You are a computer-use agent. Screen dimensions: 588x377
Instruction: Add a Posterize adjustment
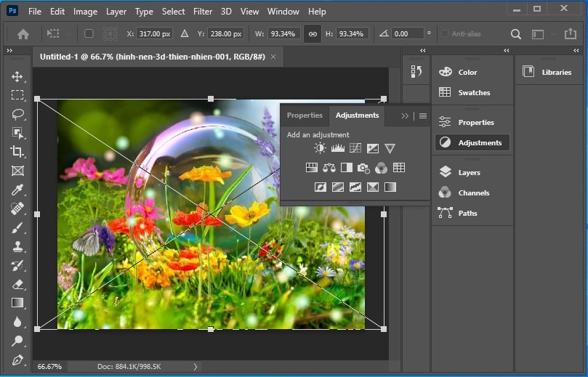tap(337, 187)
